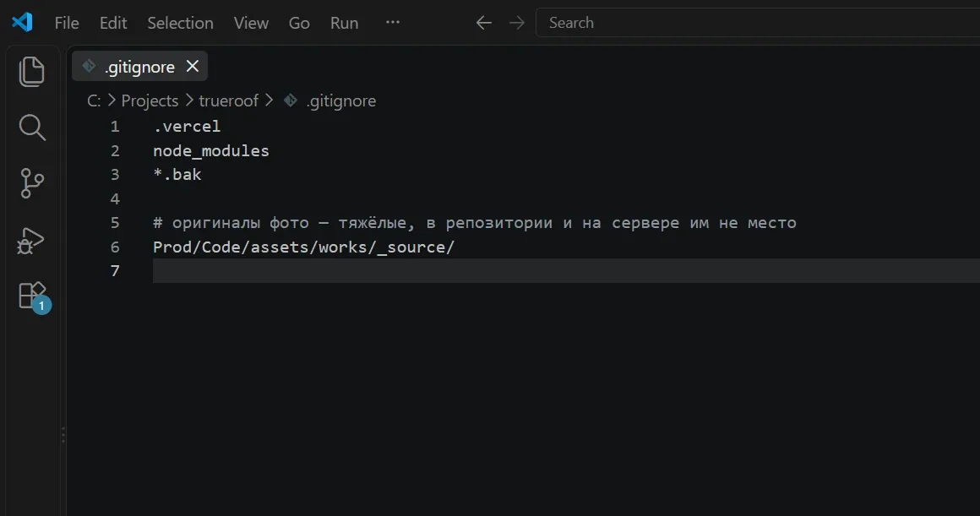This screenshot has width=980, height=516.
Task: Go back with the left arrow
Action: click(x=483, y=23)
